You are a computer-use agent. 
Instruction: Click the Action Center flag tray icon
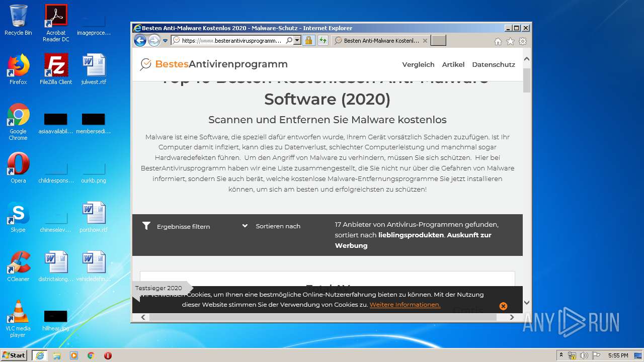(x=596, y=355)
